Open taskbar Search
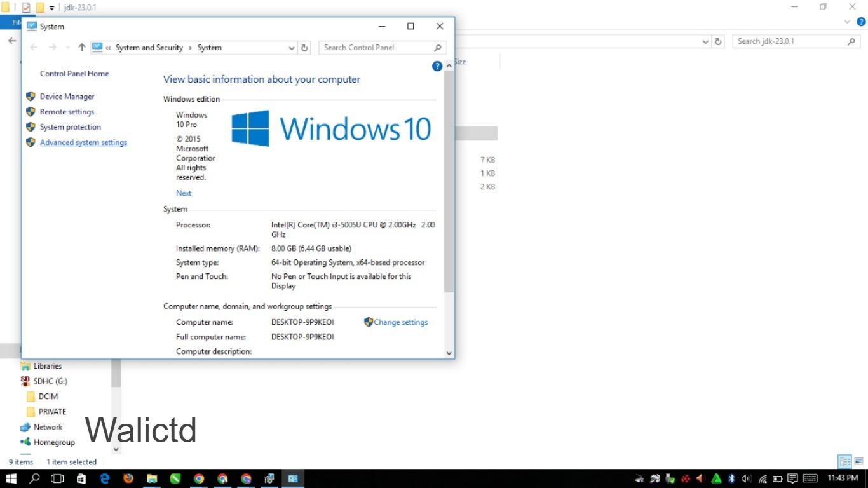 click(x=35, y=478)
